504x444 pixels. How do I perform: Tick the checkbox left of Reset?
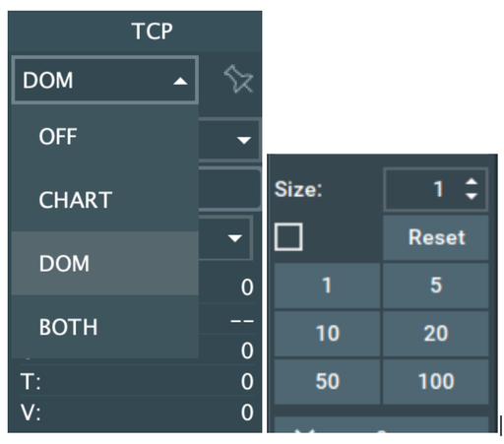(288, 237)
